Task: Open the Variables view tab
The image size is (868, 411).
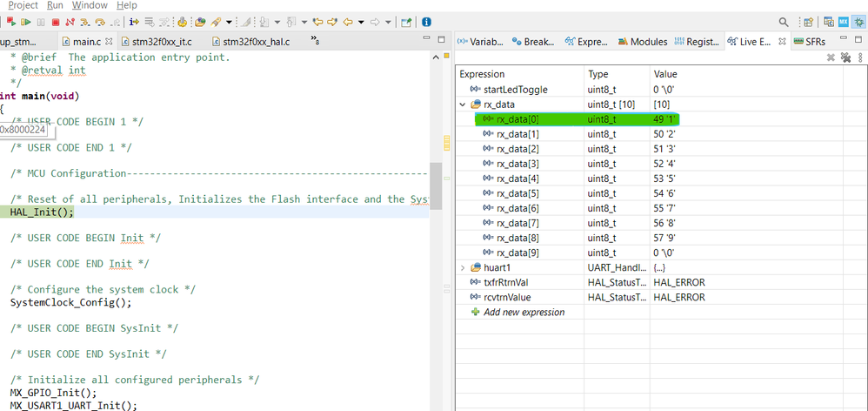Action: (x=480, y=42)
